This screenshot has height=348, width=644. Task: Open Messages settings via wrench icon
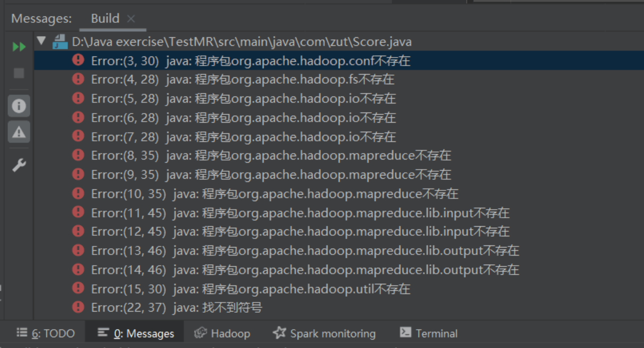coord(19,164)
